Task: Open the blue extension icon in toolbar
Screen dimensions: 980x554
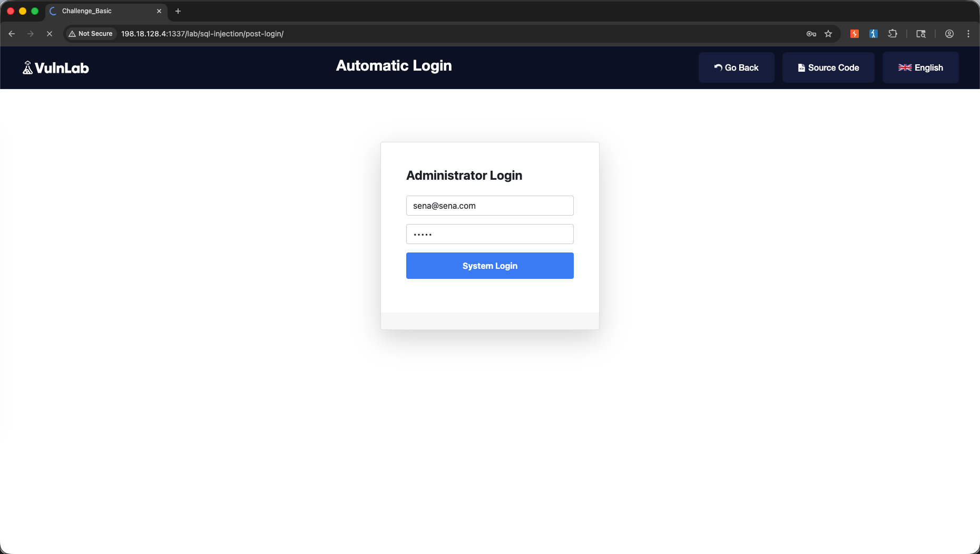Action: [874, 34]
